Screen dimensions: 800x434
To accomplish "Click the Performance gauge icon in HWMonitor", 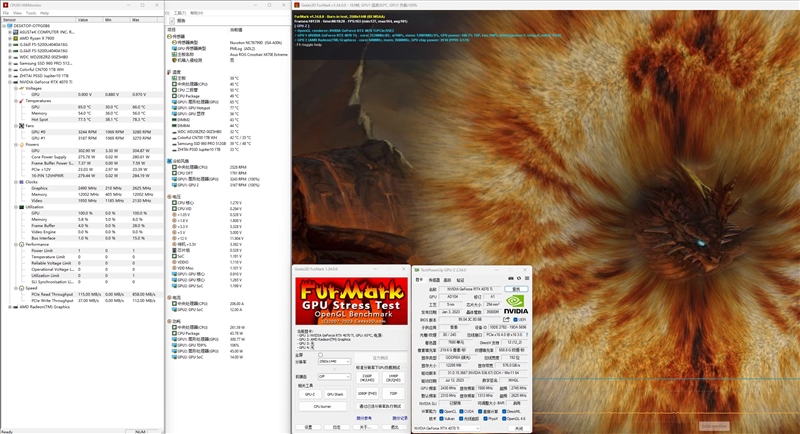I will (x=21, y=244).
